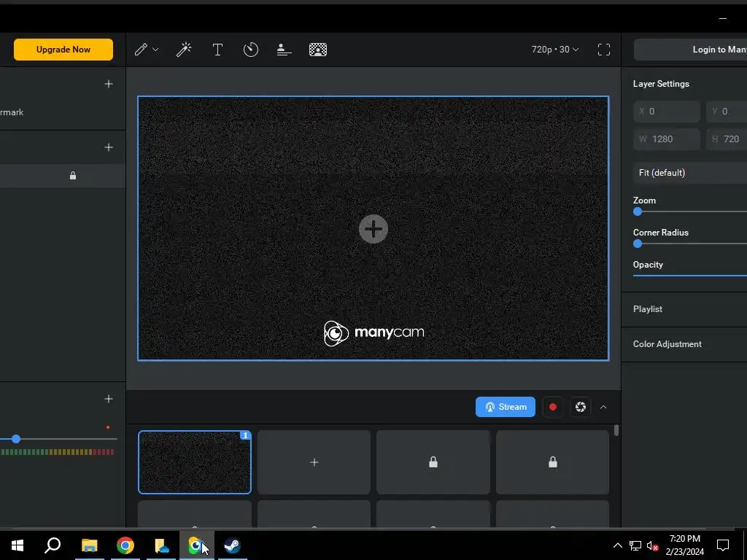Open the notification center
Image resolution: width=747 pixels, height=560 pixels.
(x=723, y=545)
